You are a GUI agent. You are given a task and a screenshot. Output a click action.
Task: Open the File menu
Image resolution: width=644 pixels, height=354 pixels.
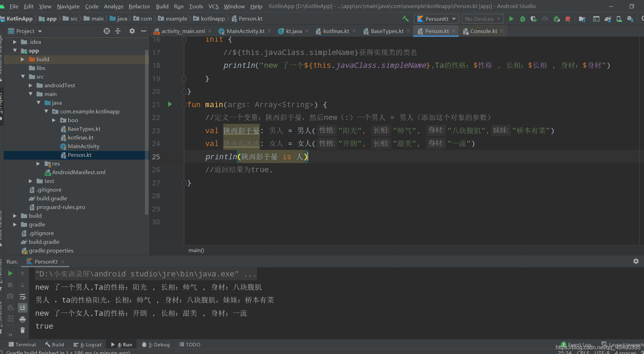coord(14,6)
